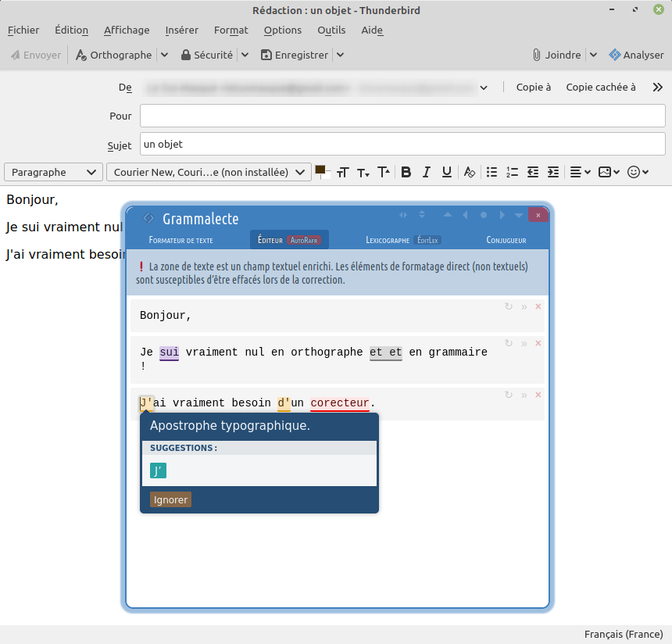Add a Copie cachée à field
Screen dimensions: 672x644
coord(601,87)
